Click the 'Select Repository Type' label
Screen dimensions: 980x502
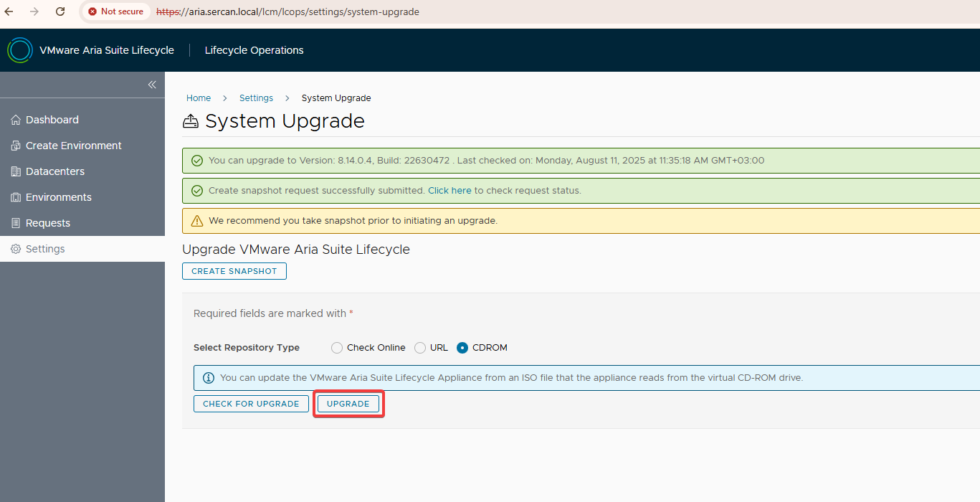pos(247,348)
